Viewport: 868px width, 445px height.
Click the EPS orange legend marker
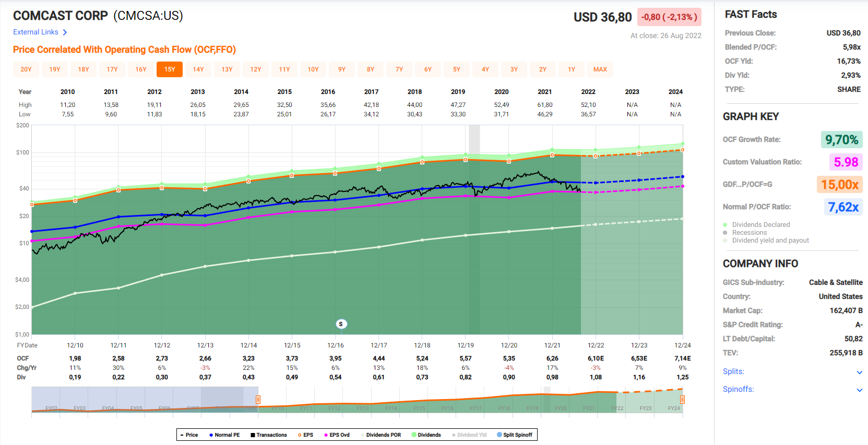(x=300, y=435)
